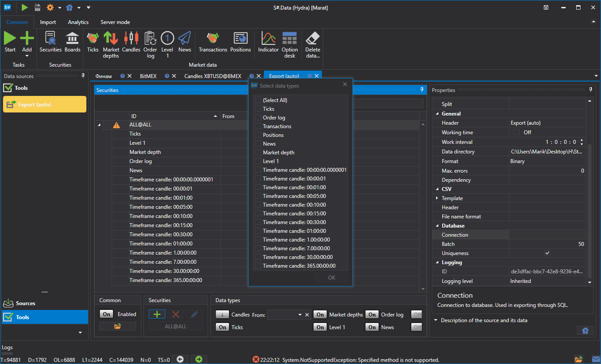This screenshot has height=364, width=601.
Task: Click the green right arrow in status bar
Action: pyautogui.click(x=199, y=359)
